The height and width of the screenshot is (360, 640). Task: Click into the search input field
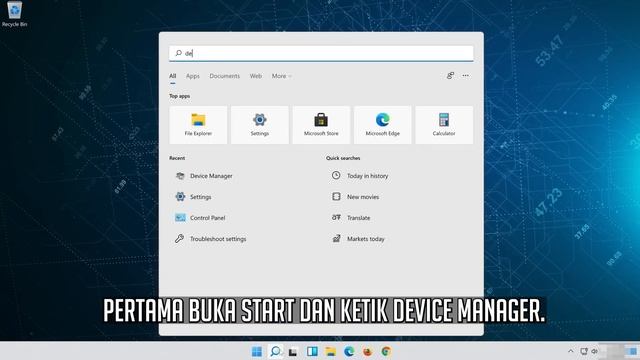[321, 53]
